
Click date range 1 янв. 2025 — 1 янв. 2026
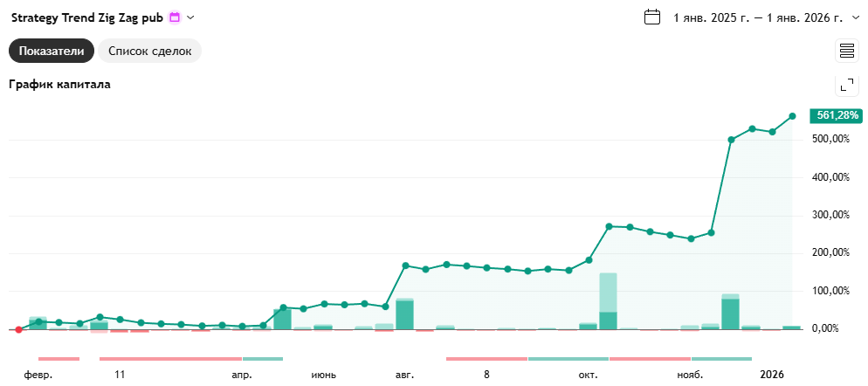click(x=757, y=17)
